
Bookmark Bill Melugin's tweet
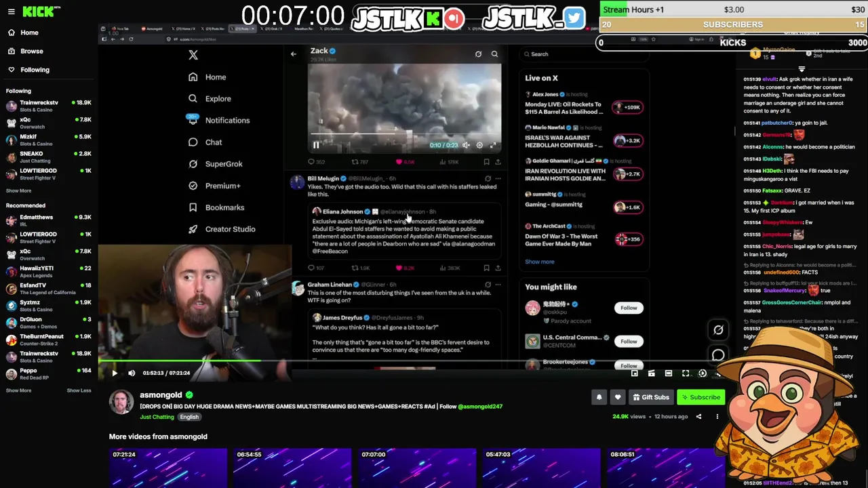point(486,268)
